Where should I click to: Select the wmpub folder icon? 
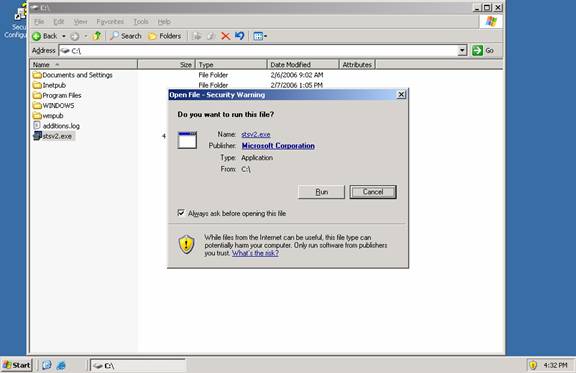(x=37, y=116)
